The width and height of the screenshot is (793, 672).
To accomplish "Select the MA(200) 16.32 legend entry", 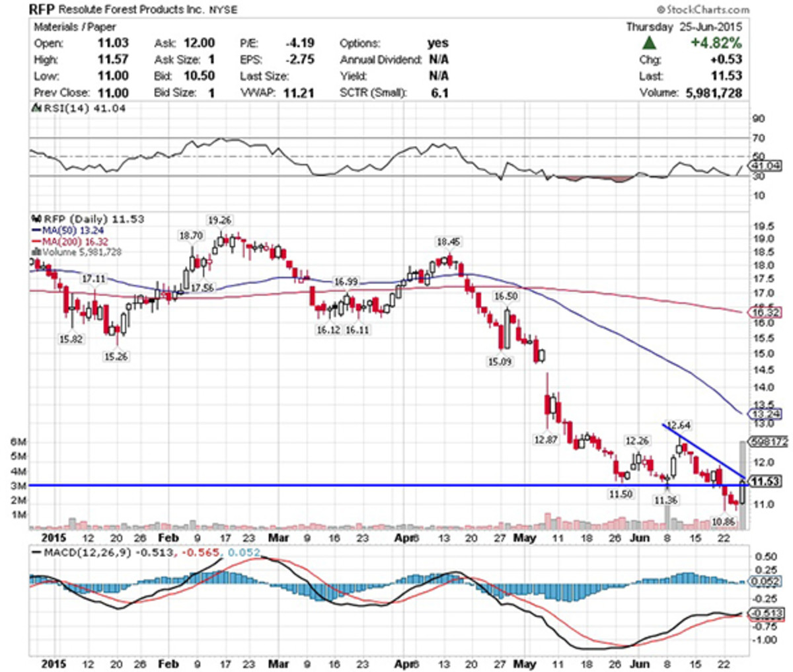I will coord(71,241).
